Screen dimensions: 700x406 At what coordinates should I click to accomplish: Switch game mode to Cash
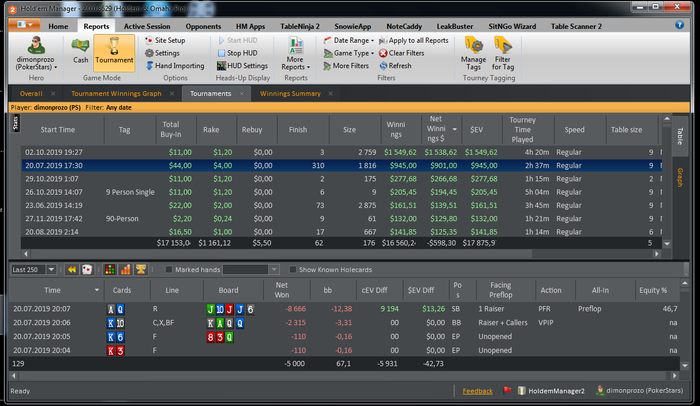80,50
